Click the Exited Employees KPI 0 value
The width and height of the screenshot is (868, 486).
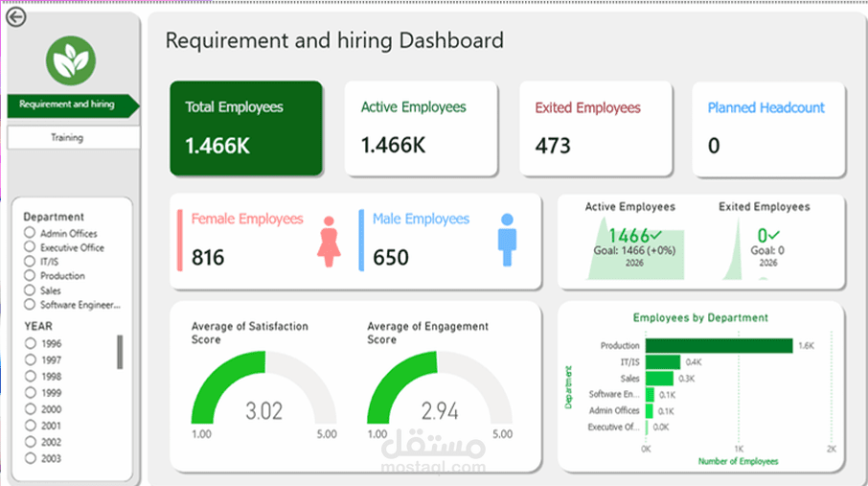coord(763,236)
